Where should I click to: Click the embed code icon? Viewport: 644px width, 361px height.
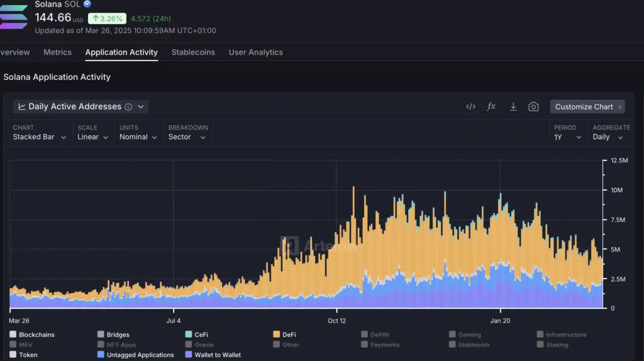point(470,107)
